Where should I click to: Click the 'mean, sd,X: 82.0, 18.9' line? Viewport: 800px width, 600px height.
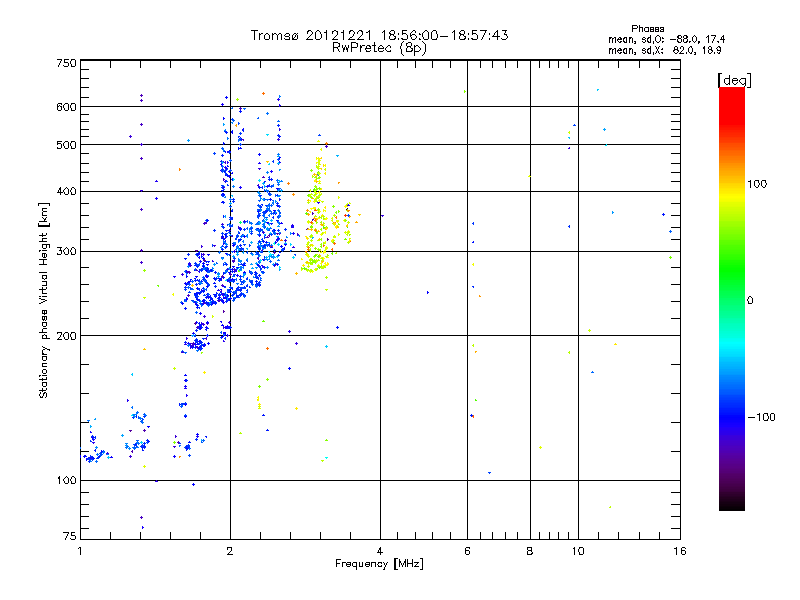[664, 50]
